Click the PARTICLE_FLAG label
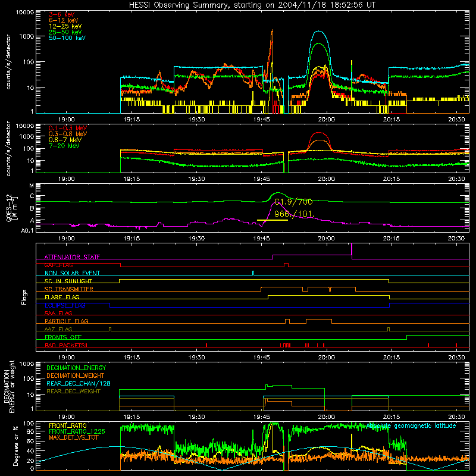 67,321
